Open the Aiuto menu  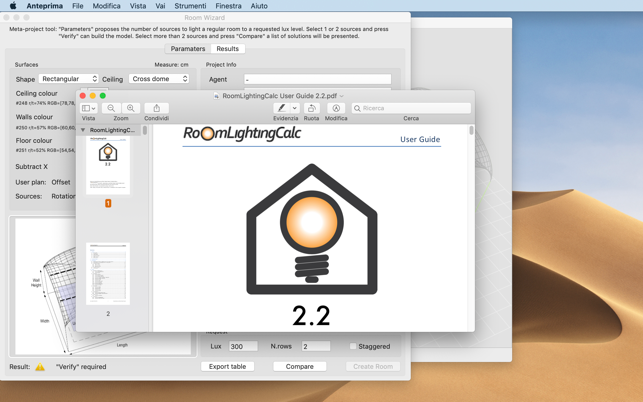click(259, 6)
